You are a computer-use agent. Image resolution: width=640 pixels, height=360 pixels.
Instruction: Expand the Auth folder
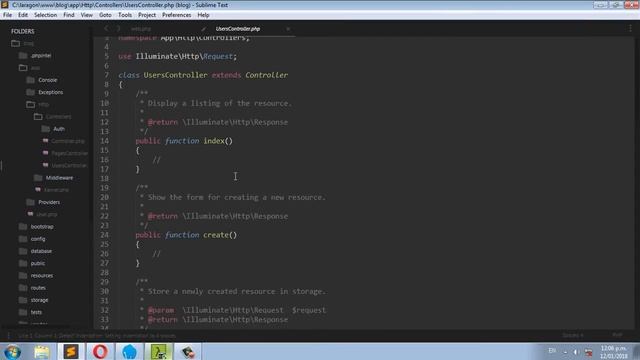click(45, 129)
